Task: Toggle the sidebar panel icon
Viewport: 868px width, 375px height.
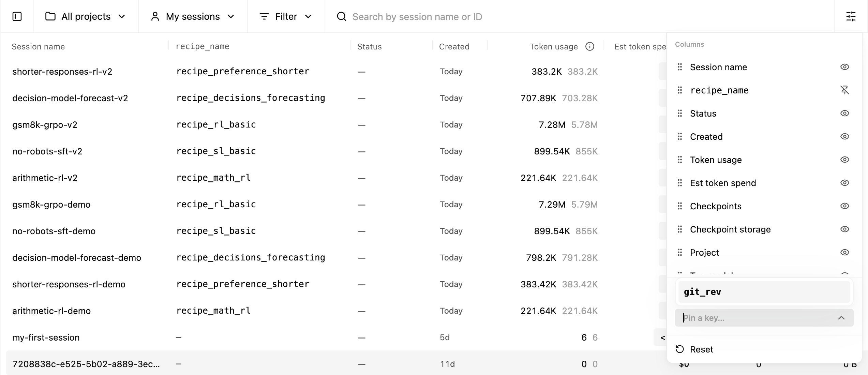Action: [x=17, y=16]
